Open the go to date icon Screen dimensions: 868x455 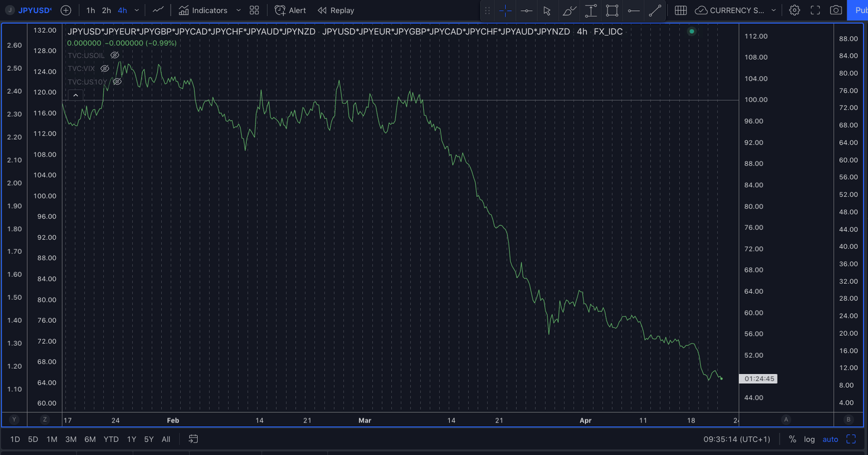point(193,439)
